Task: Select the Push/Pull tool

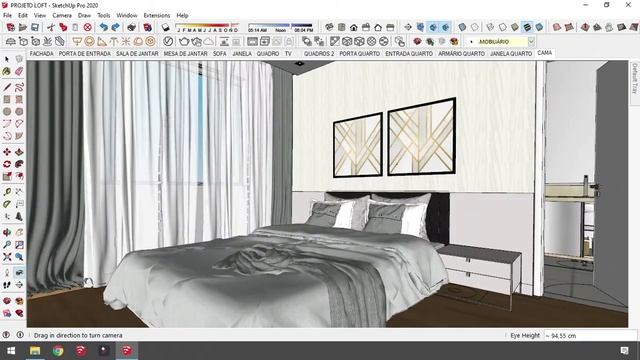Action: pos(19,152)
